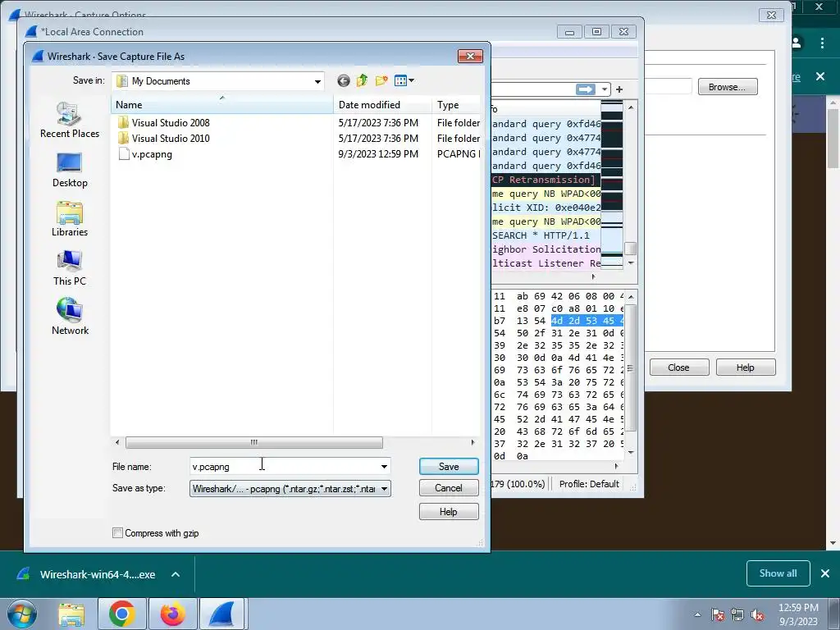The height and width of the screenshot is (630, 840).
Task: Switch to Wireshark taskbar button
Action: click(222, 614)
